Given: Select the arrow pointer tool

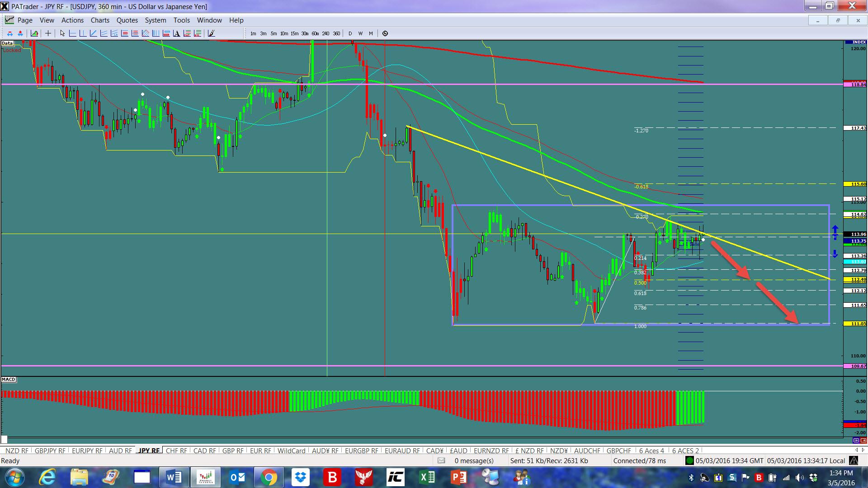Looking at the screenshot, I should pos(62,33).
